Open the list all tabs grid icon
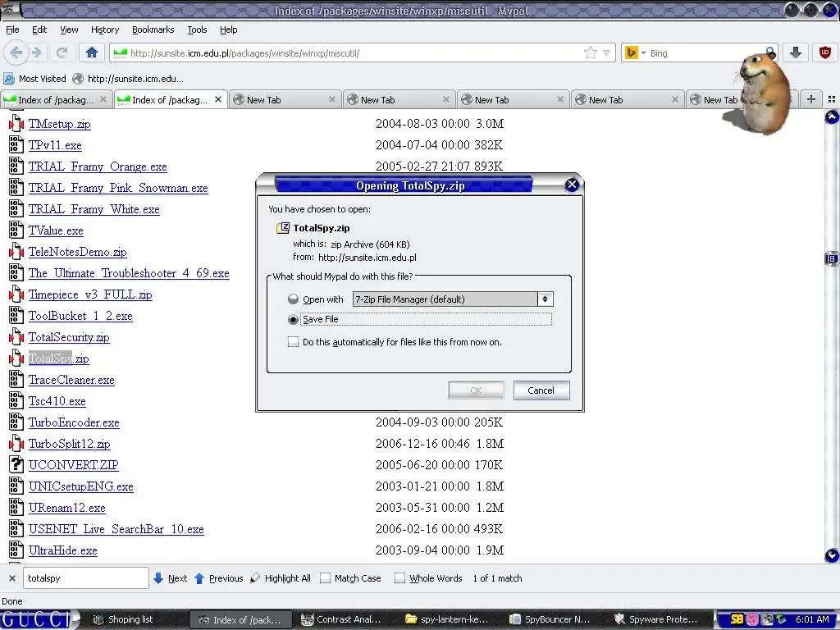This screenshot has height=630, width=840. click(x=832, y=99)
